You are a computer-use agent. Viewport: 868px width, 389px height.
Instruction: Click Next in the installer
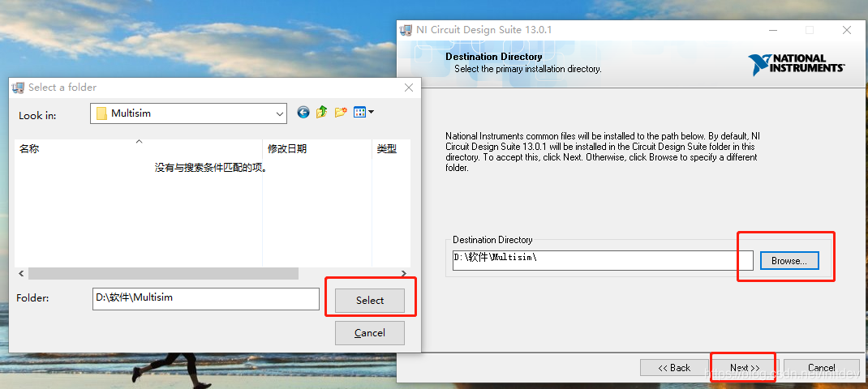[745, 367]
